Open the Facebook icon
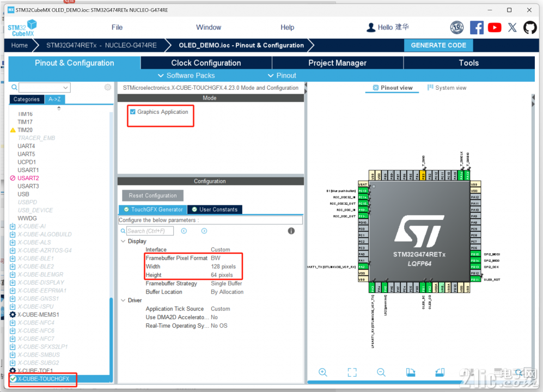 pyautogui.click(x=477, y=27)
